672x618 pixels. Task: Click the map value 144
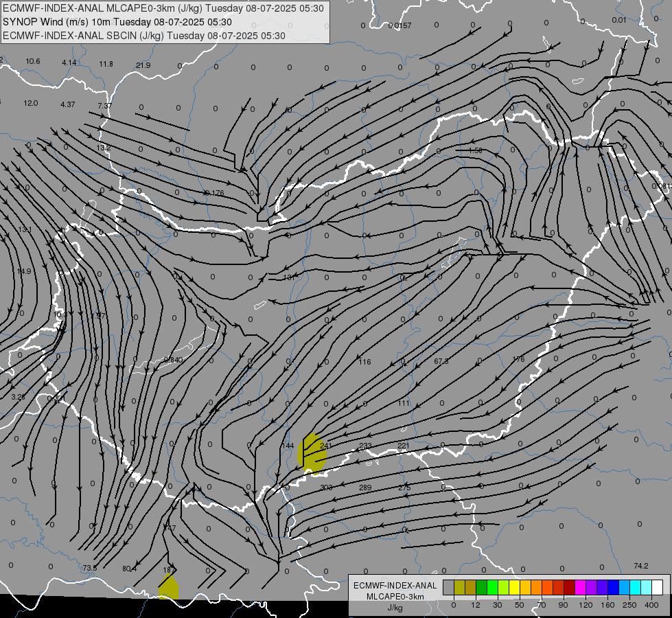288,446
